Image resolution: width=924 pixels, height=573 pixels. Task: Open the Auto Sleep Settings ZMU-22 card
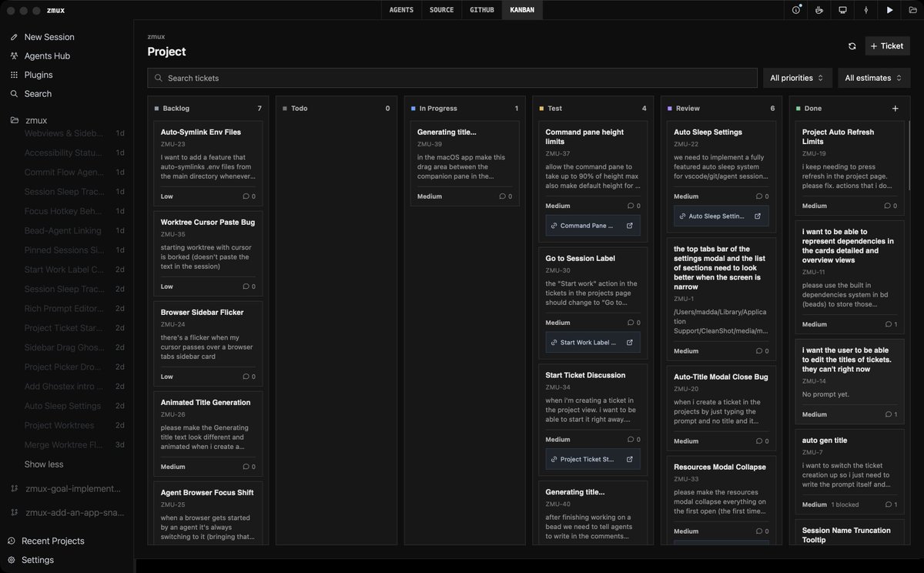(721, 176)
